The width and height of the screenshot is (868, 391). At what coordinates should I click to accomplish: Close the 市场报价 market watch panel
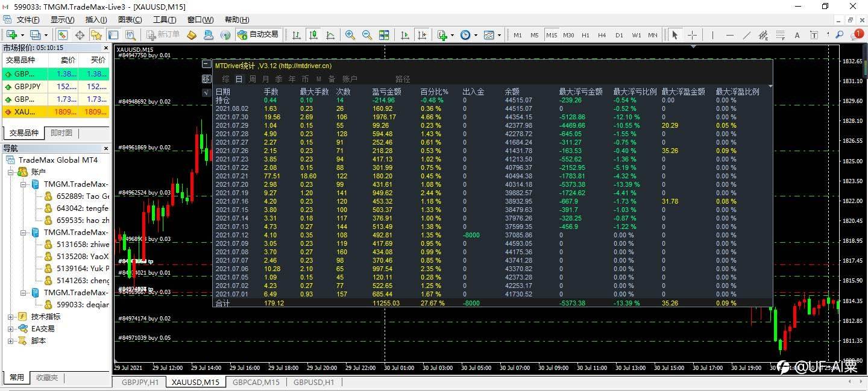pos(106,48)
